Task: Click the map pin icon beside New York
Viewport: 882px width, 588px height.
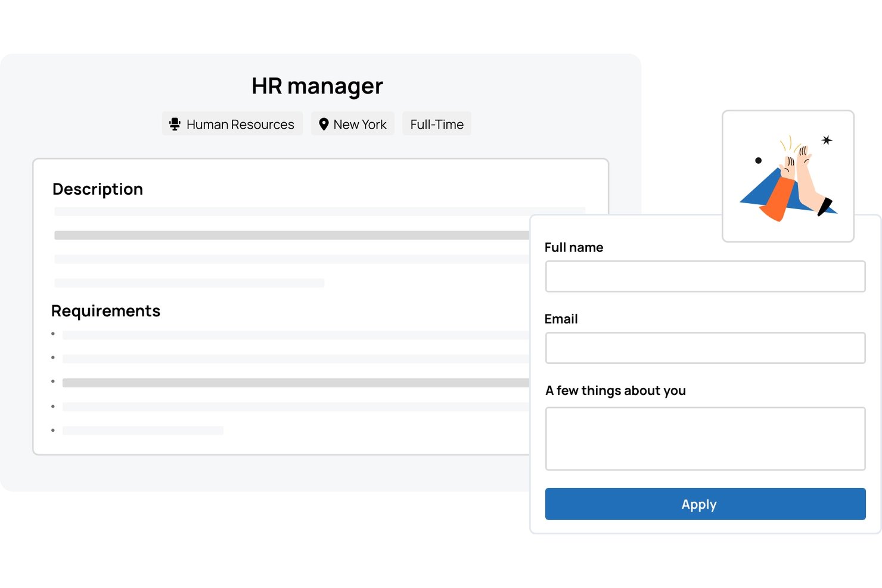Action: coord(324,124)
